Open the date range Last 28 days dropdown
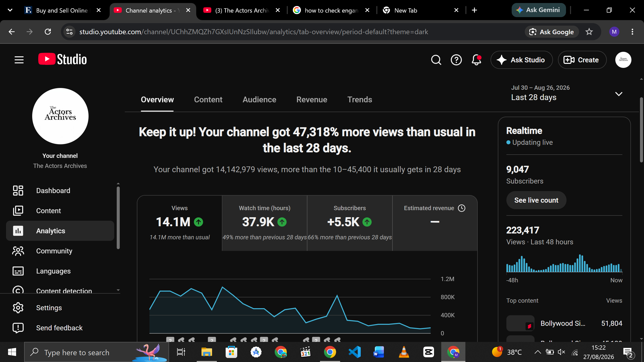Viewport: 644px width, 362px height. [x=567, y=93]
